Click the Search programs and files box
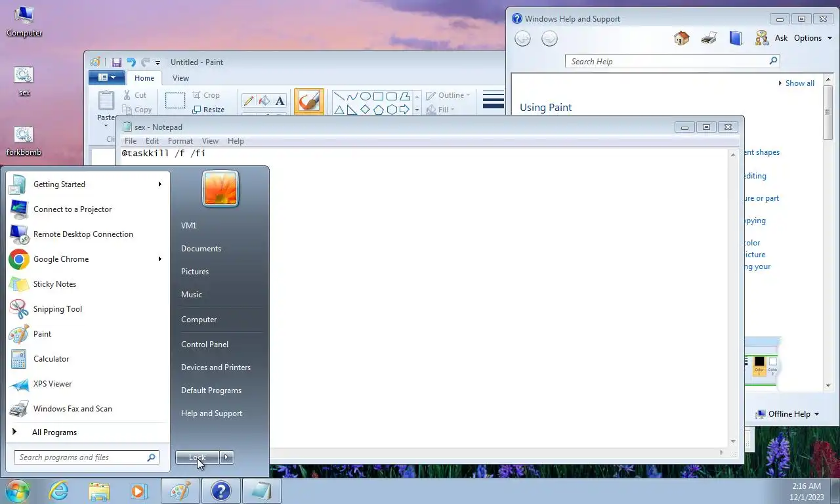Screen dimensions: 840x504 (86, 457)
